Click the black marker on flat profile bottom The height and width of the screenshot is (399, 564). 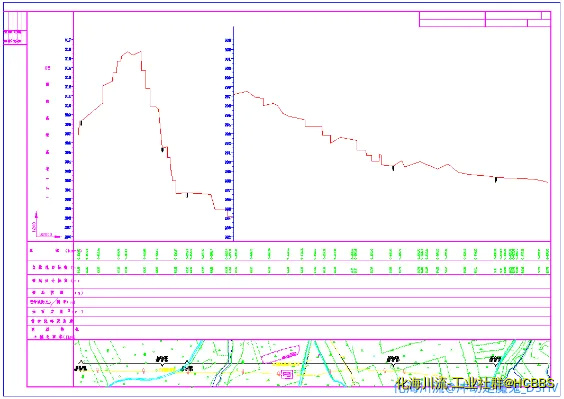[x=187, y=195]
